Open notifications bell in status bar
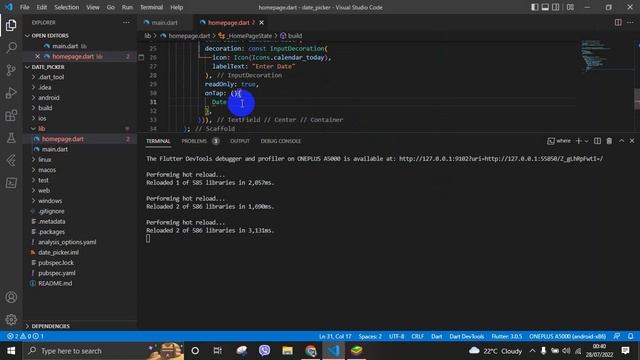Image resolution: width=640 pixels, height=360 pixels. pos(630,336)
